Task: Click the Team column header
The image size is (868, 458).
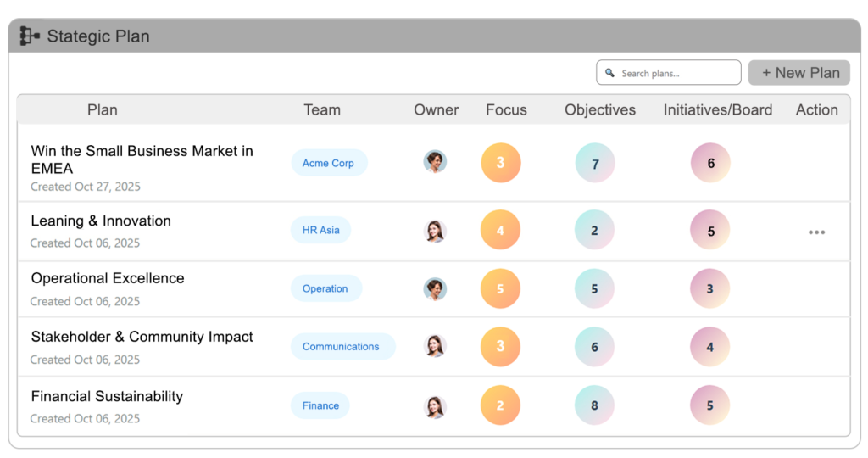Action: pyautogui.click(x=322, y=109)
